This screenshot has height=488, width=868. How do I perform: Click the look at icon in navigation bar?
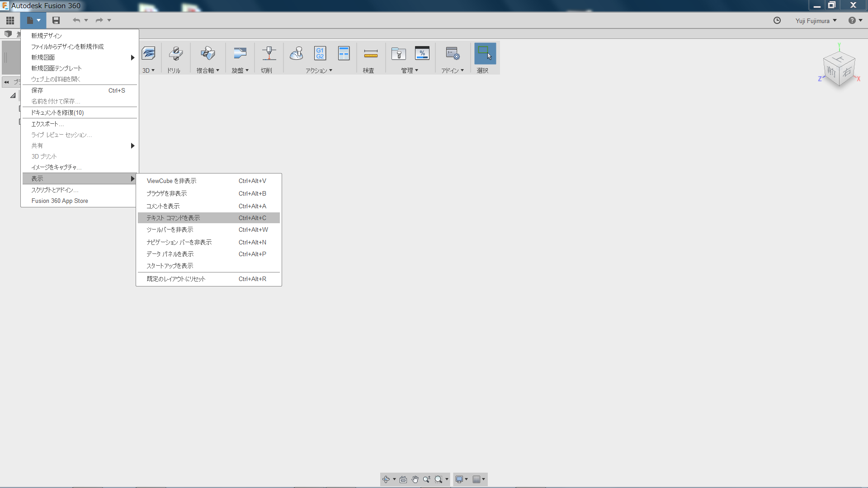(403, 479)
